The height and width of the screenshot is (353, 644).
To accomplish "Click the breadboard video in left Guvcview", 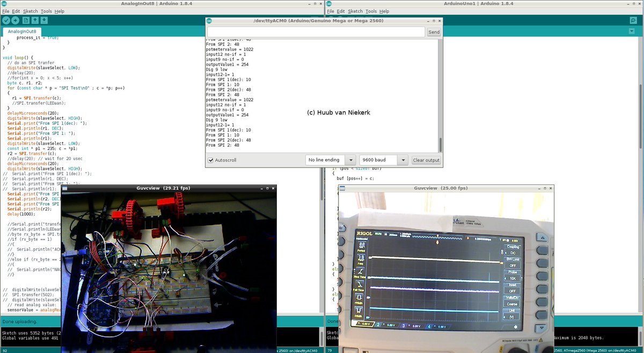I will 169,272.
